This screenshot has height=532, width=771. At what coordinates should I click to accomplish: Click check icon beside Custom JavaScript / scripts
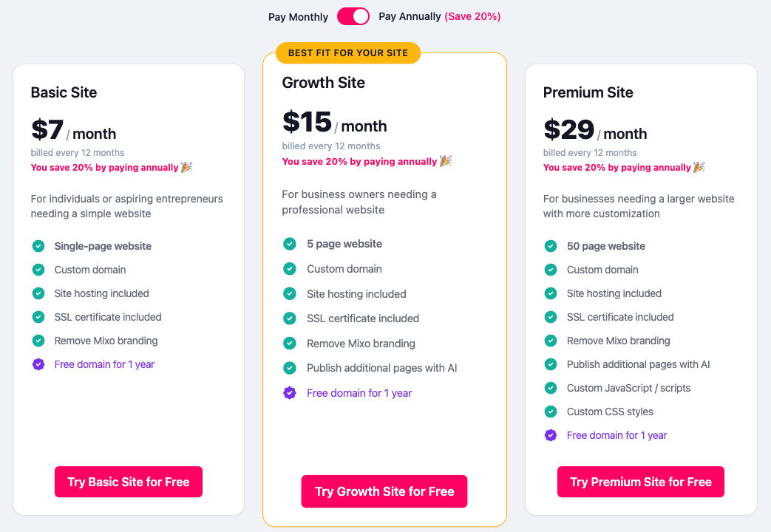pos(551,388)
